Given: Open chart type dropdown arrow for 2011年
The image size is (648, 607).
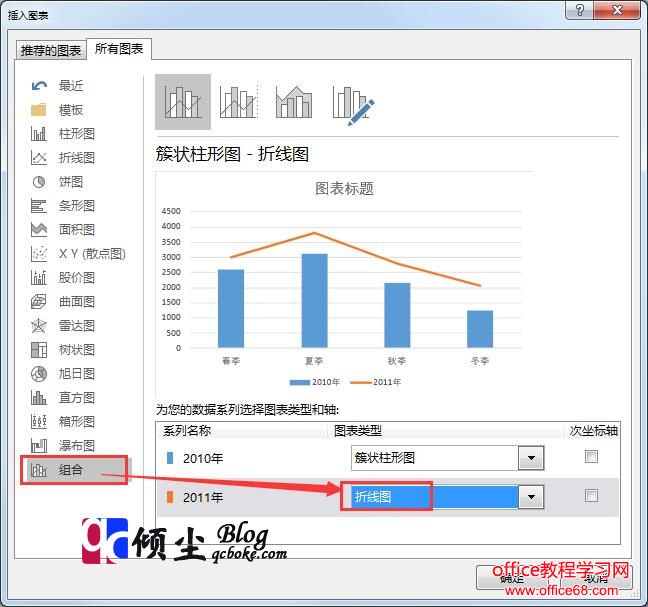Looking at the screenshot, I should [x=531, y=497].
